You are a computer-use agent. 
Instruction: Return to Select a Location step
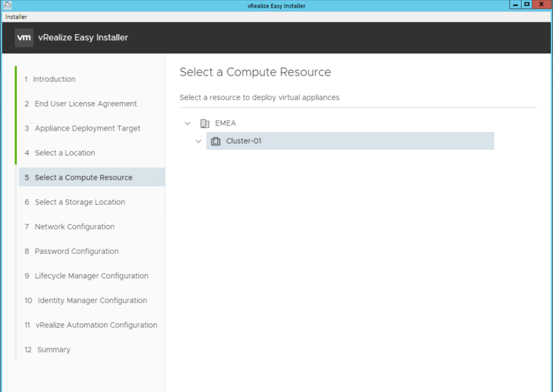[x=64, y=153]
